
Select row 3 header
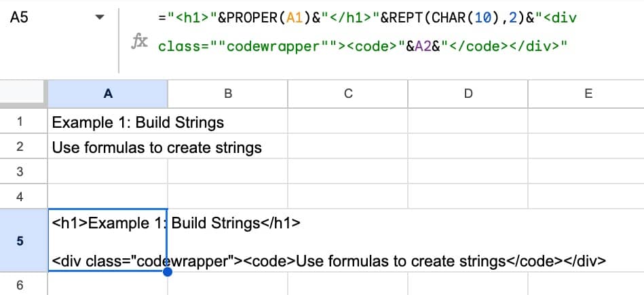(19, 172)
